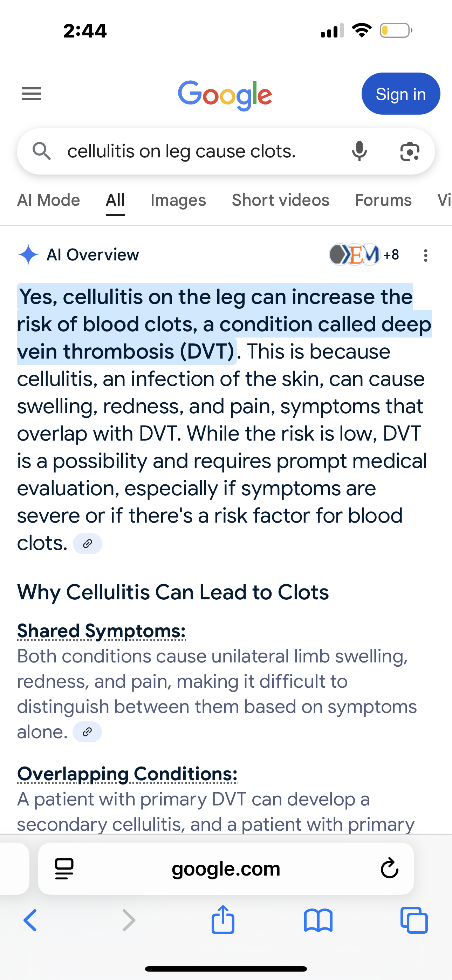Open Google Lens camera search
Image resolution: width=452 pixels, height=980 pixels.
tap(410, 151)
